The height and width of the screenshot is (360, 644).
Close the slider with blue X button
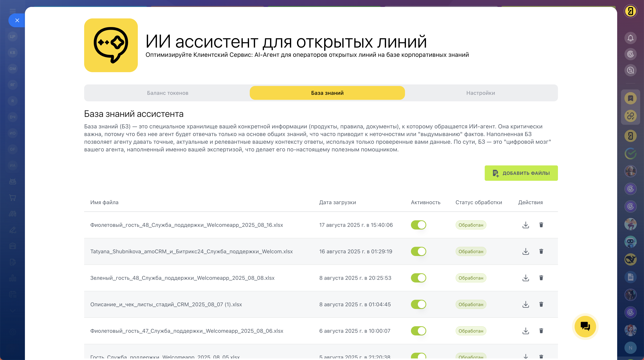pos(17,20)
